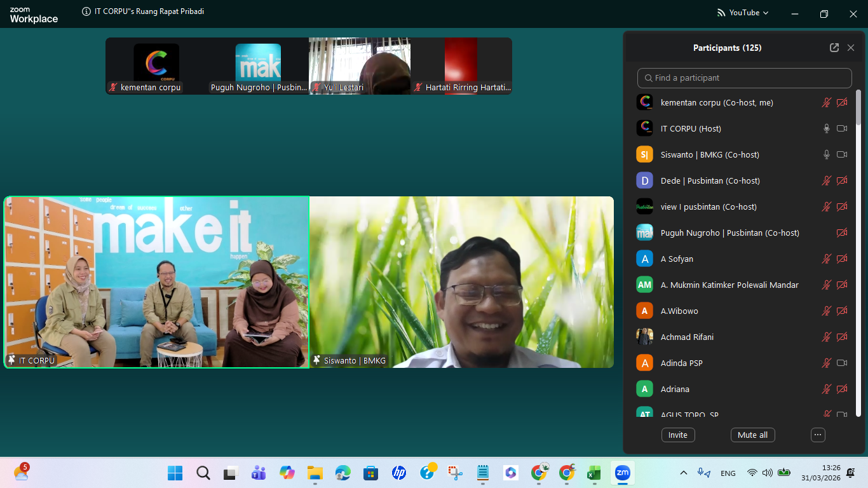Viewport: 868px width, 488px height.
Task: Unmute Dede | Pusbintan microphone
Action: (x=826, y=180)
